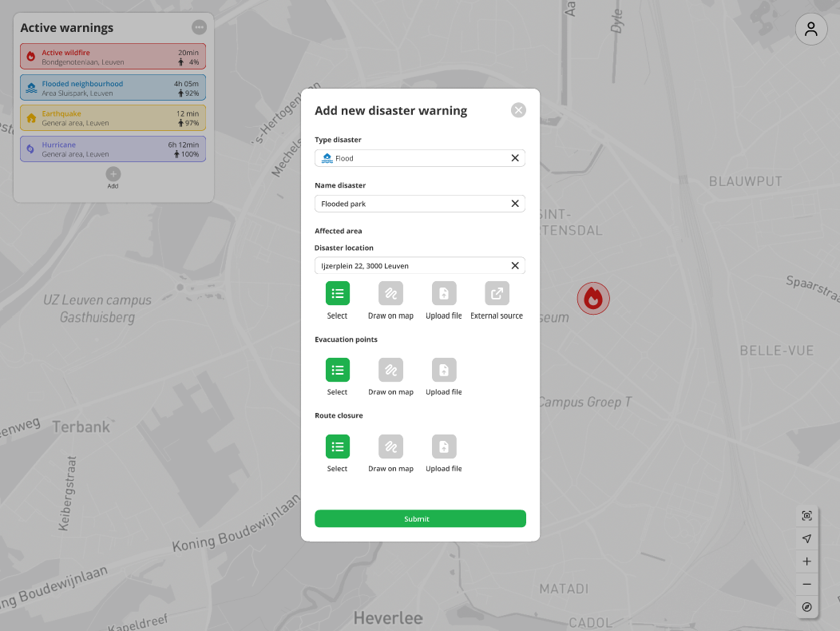Click the Add warning plus icon
The image size is (840, 631).
pos(113,174)
